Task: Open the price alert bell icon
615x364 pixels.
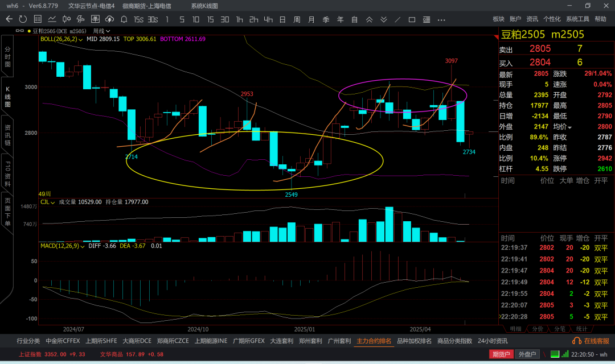Action: tap(124, 19)
